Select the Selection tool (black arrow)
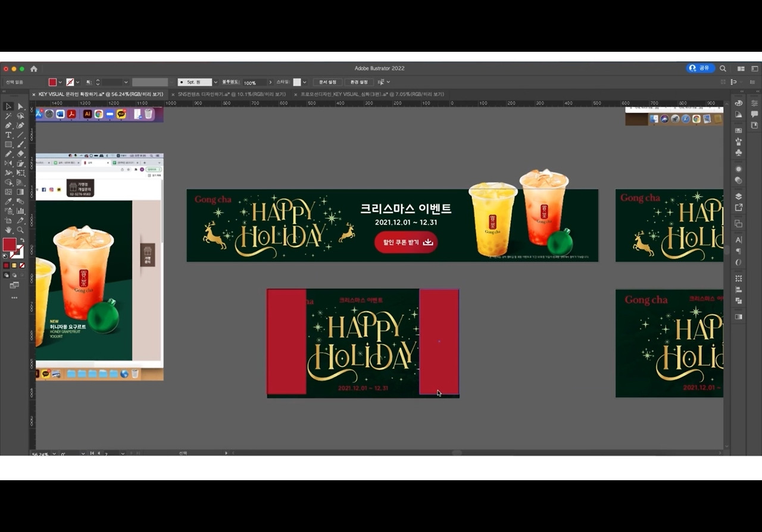Screen dimensions: 762x532 [8, 107]
